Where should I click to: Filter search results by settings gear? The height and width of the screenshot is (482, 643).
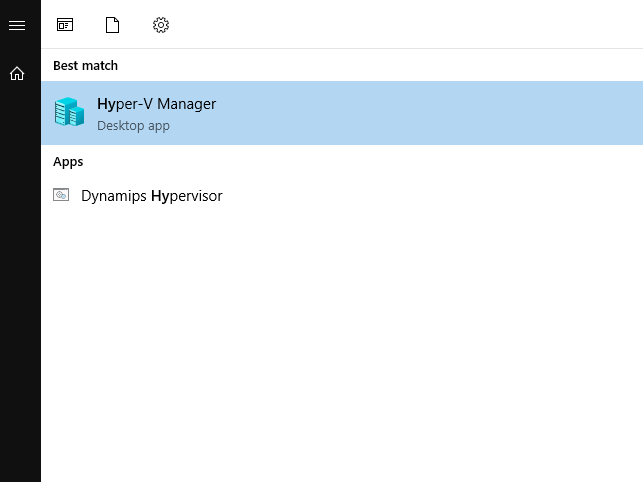coord(161,25)
